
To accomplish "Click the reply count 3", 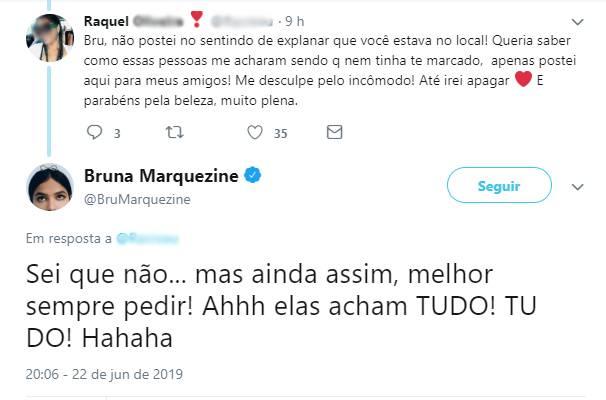I will (x=117, y=133).
